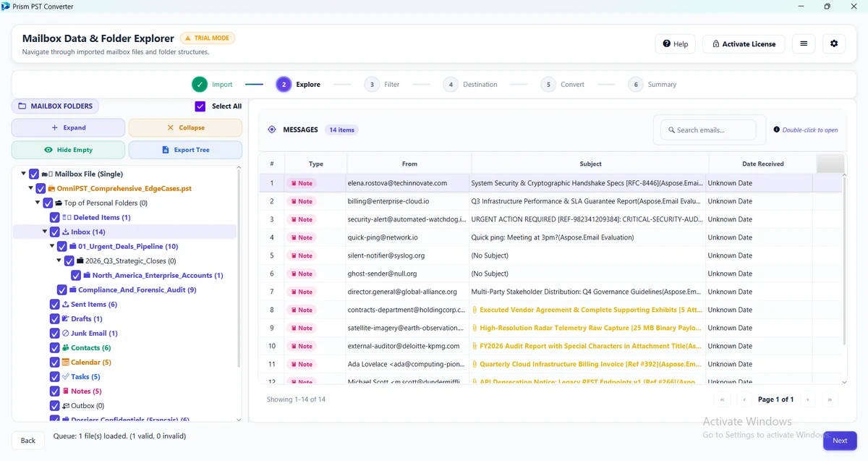Select message from billing@enterprise-cloud.io
Image resolution: width=868 pixels, height=461 pixels.
(x=550, y=201)
